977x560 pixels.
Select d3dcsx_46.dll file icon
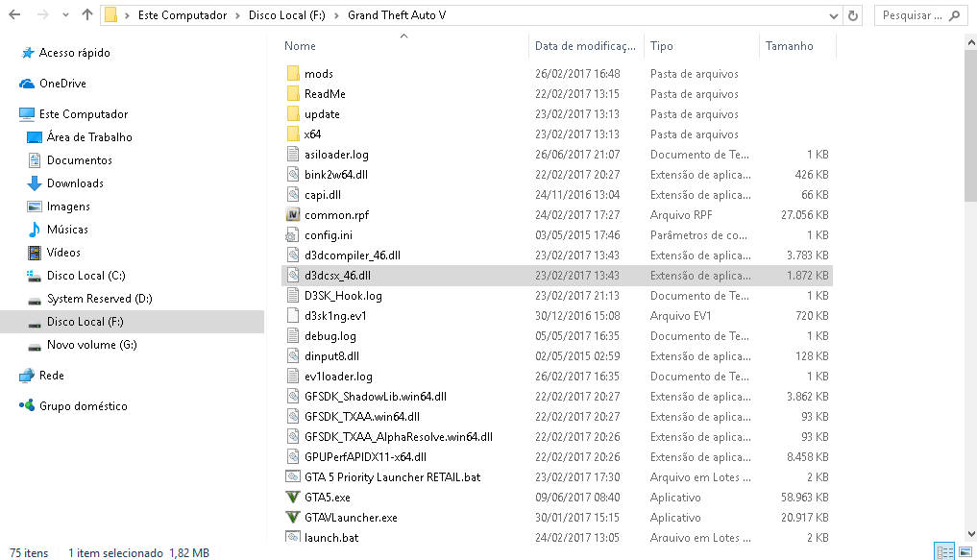pos(293,276)
